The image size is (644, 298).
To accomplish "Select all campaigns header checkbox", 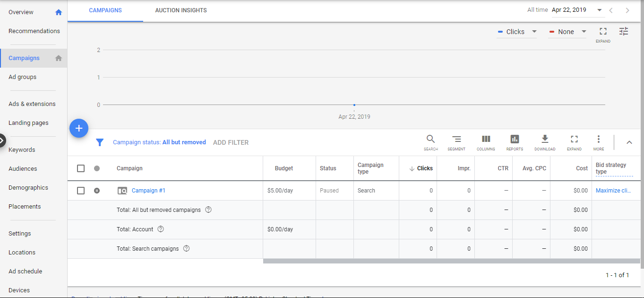I will tap(81, 168).
